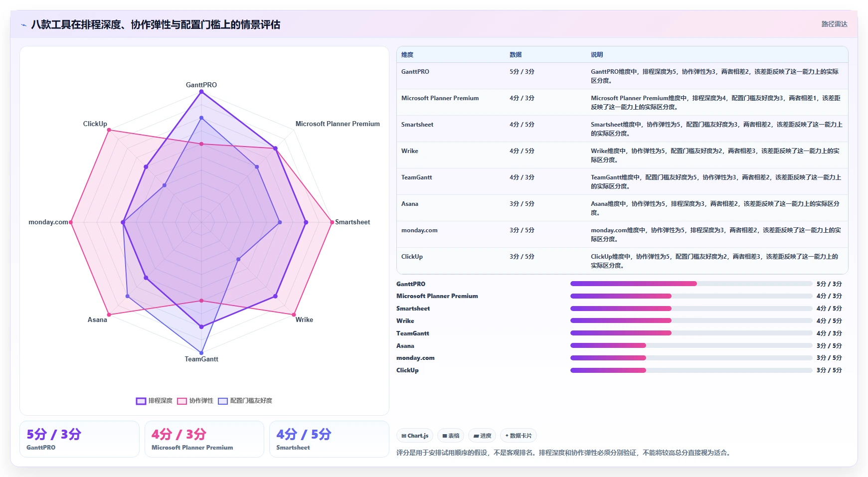Click the GanttPRO label in the progress list

click(x=411, y=284)
